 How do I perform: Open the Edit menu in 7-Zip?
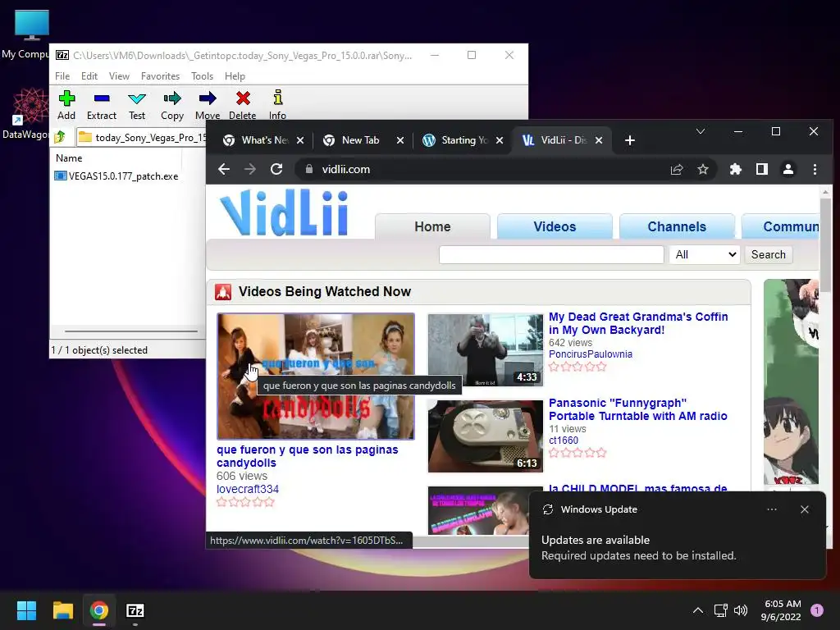coord(89,76)
